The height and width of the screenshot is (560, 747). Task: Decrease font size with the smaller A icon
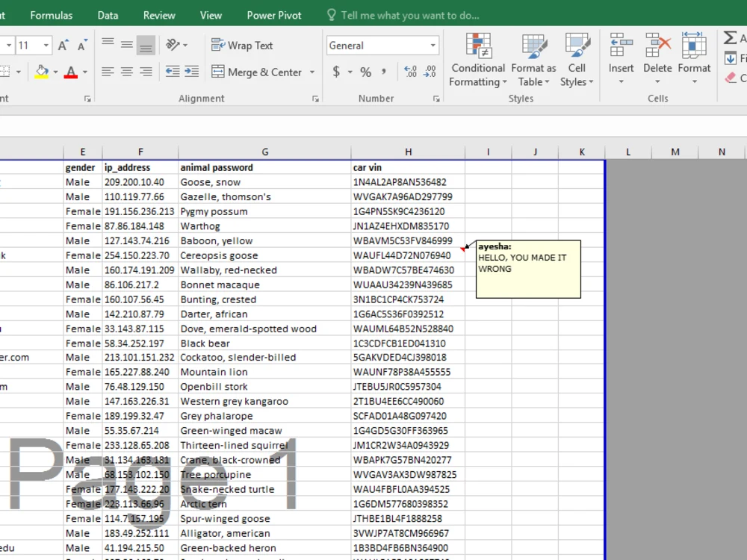point(82,46)
